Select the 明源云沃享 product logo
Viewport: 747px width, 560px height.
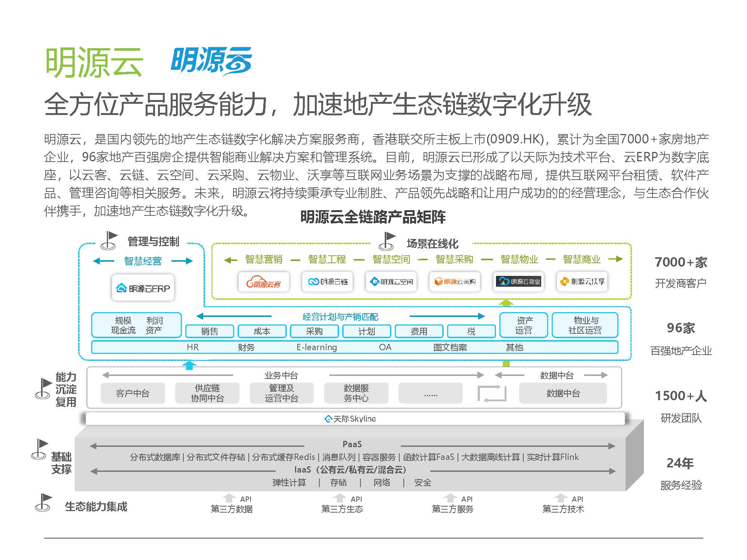pos(582,282)
